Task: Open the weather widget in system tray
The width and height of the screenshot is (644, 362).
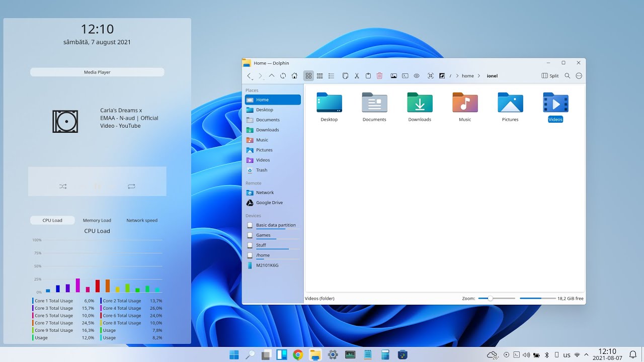Action: [493, 355]
